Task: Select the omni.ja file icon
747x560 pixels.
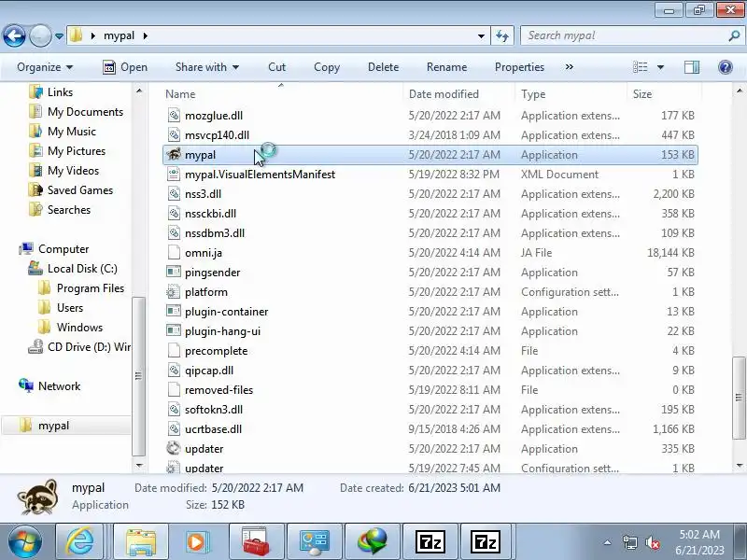Action: click(174, 252)
